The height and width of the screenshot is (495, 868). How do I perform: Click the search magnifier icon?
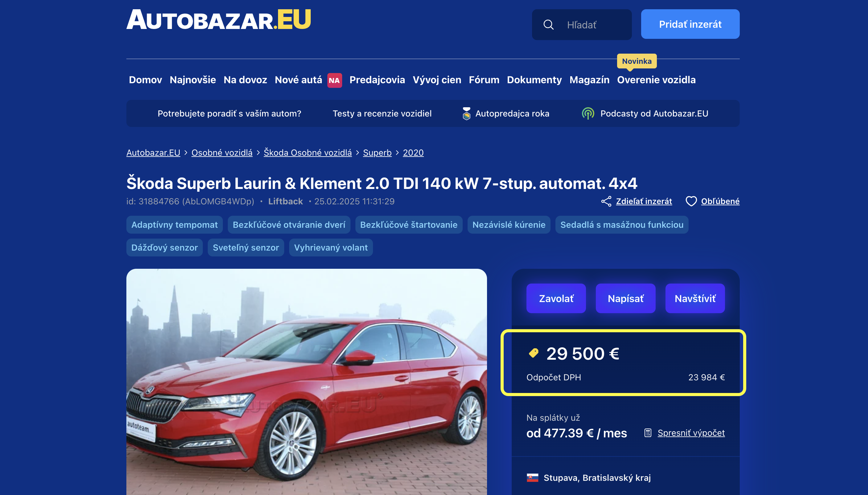click(x=548, y=24)
